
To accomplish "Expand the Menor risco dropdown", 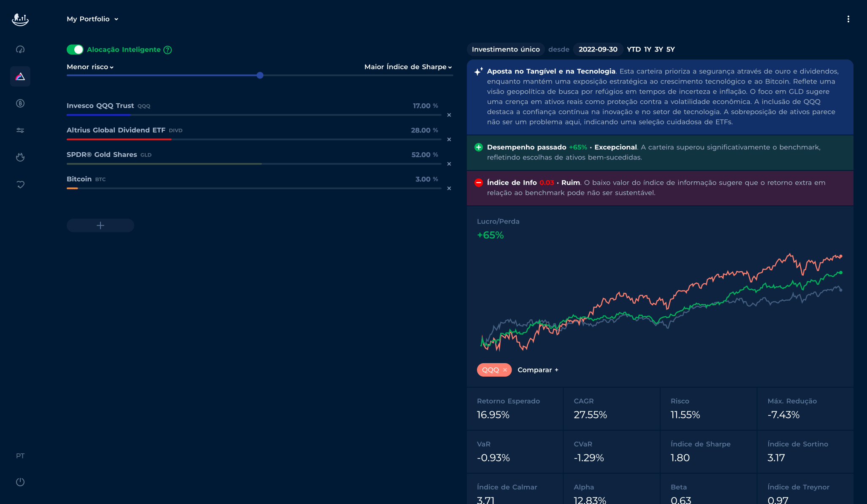I will coord(90,67).
